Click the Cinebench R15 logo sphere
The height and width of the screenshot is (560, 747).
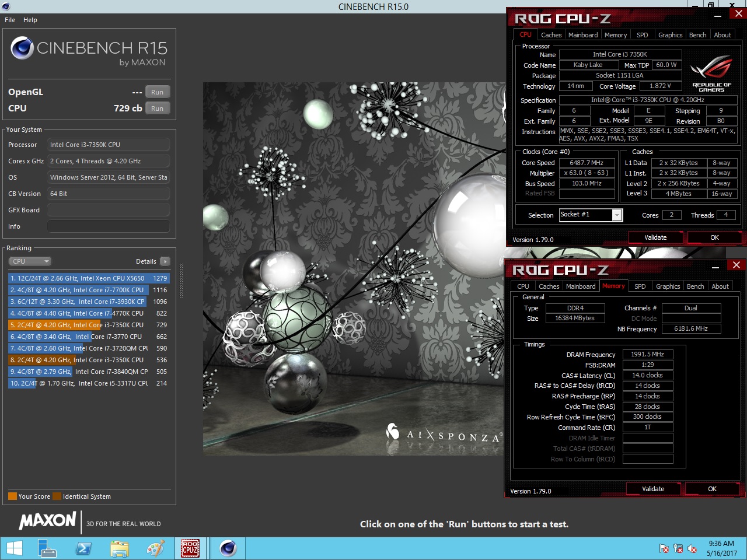22,48
